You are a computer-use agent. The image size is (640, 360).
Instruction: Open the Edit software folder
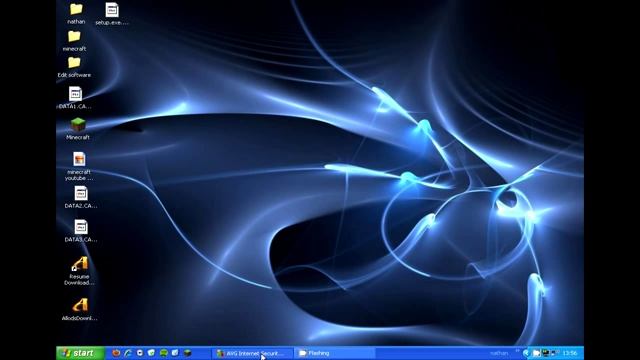[x=74, y=63]
